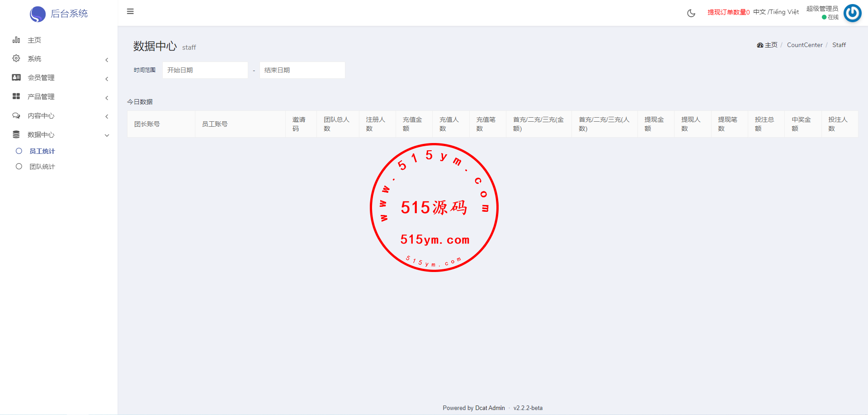Click the blue power avatar icon
The height and width of the screenshot is (415, 868).
pyautogui.click(x=852, y=13)
